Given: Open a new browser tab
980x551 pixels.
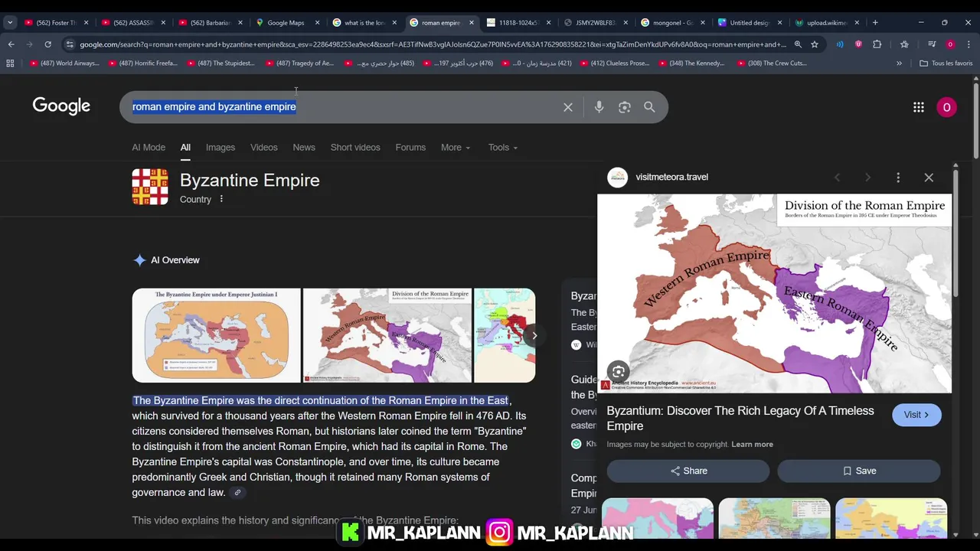Looking at the screenshot, I should [x=875, y=22].
